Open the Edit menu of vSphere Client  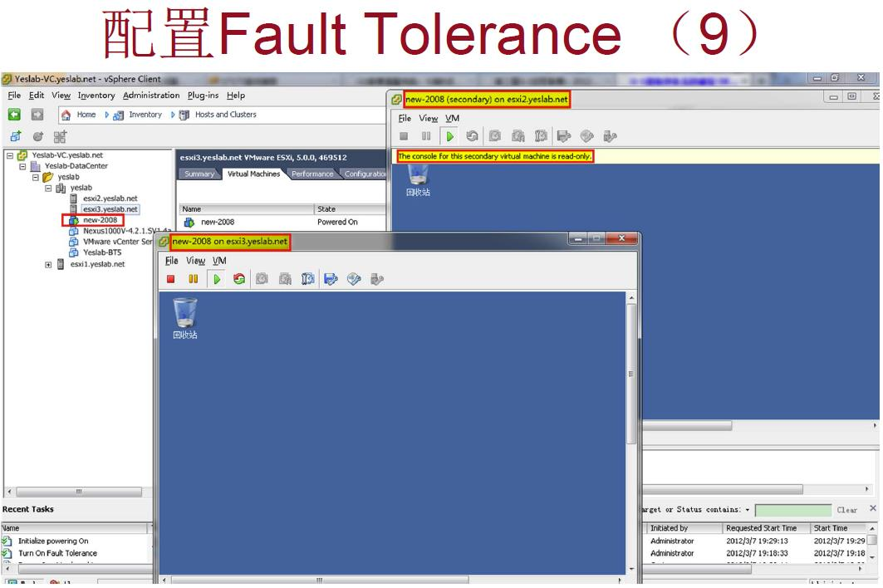pos(37,96)
